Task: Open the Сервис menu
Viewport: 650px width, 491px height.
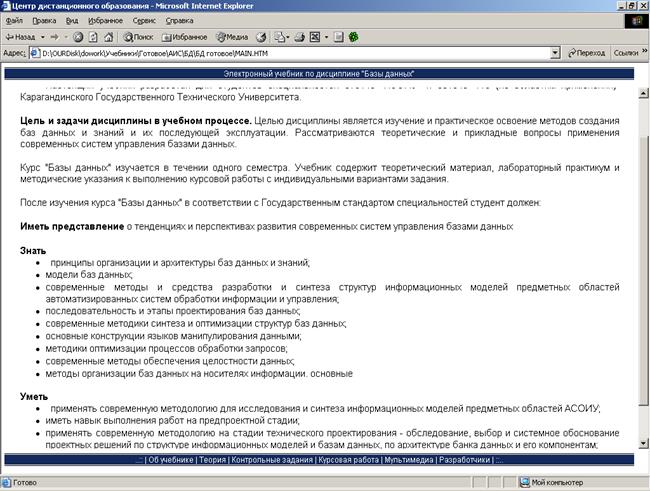Action: point(144,20)
